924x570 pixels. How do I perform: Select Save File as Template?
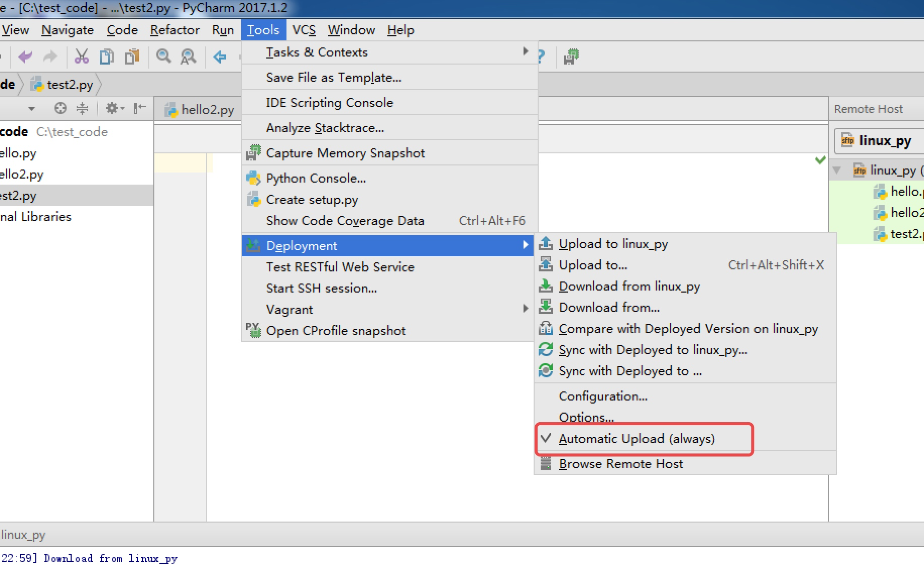(389, 77)
